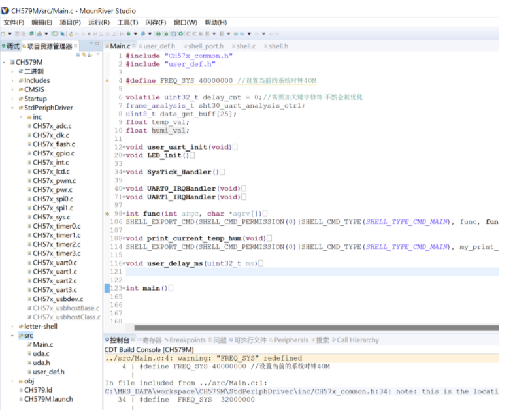Click the warning marker beside line 4
The image size is (515, 420).
tap(107, 81)
